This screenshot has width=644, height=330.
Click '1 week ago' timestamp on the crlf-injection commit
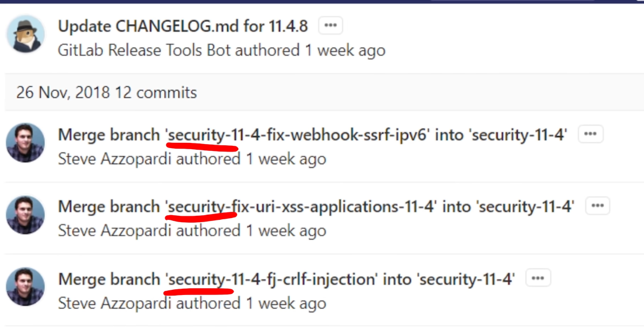(x=286, y=304)
